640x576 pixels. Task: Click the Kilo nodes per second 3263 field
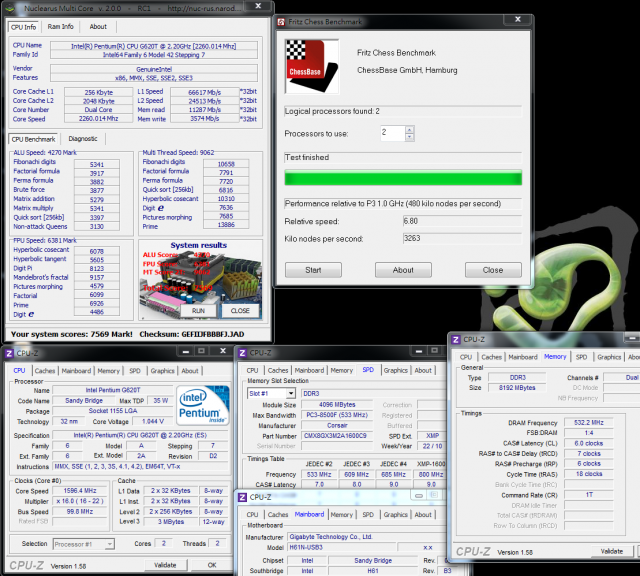462,238
